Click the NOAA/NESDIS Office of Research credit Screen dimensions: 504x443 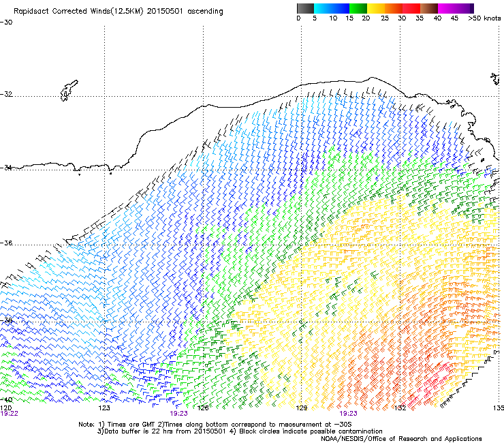401,439
